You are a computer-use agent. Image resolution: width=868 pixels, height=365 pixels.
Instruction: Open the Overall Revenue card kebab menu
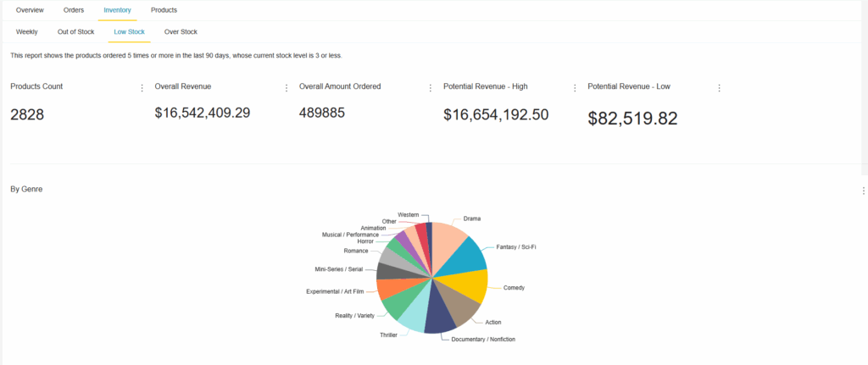pyautogui.click(x=287, y=88)
